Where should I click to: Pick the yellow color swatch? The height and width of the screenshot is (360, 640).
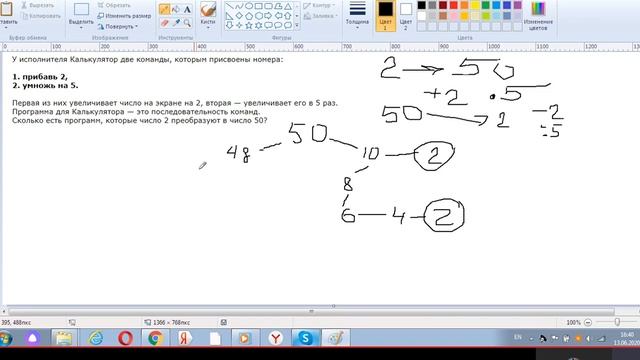pos(475,5)
